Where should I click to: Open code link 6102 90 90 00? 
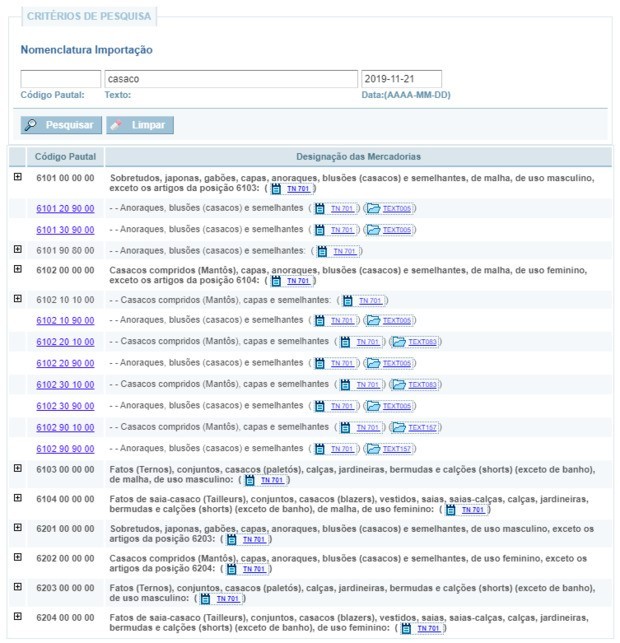click(x=65, y=449)
